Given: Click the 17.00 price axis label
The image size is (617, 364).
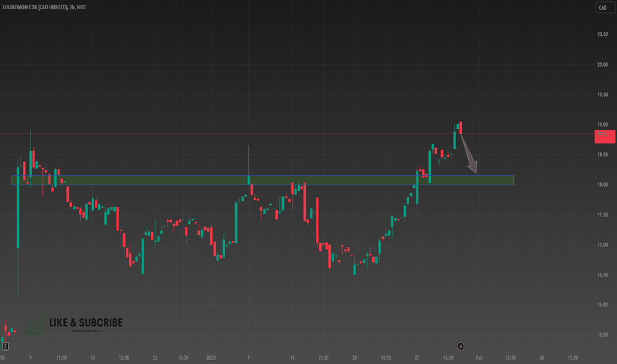Looking at the screenshot, I should [x=602, y=245].
